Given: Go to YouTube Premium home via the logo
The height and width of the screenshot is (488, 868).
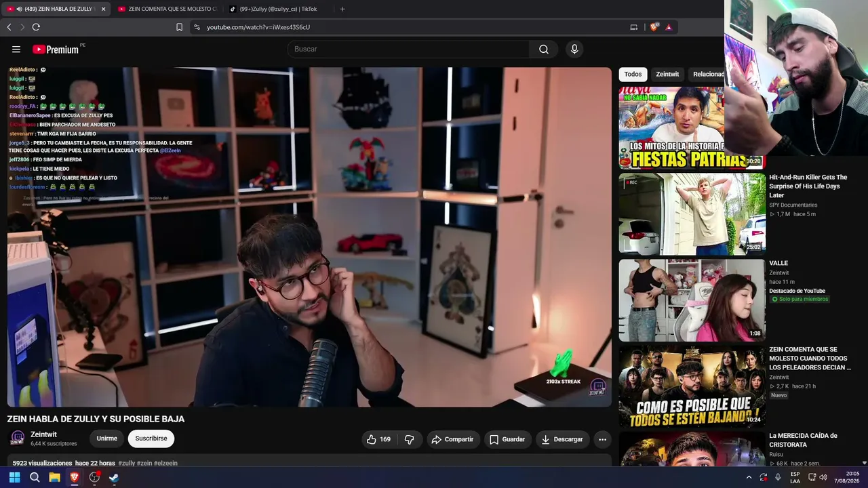Looking at the screenshot, I should point(56,49).
